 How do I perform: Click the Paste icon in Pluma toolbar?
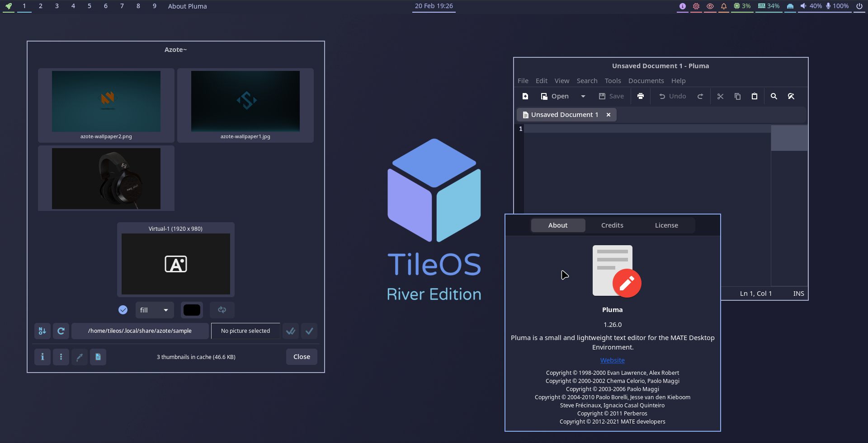pyautogui.click(x=755, y=96)
